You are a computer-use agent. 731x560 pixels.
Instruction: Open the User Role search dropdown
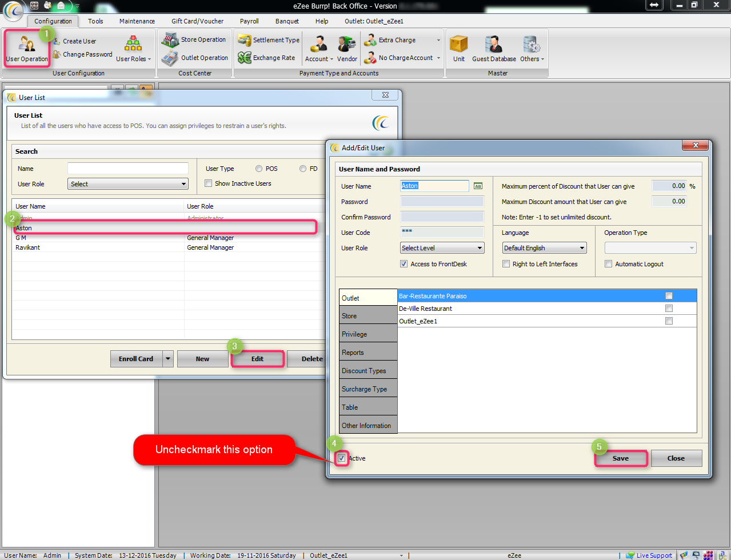coord(128,184)
